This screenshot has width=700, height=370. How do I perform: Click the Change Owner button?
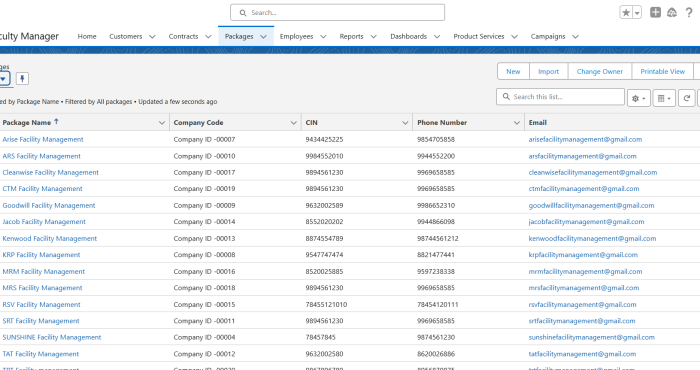(600, 71)
